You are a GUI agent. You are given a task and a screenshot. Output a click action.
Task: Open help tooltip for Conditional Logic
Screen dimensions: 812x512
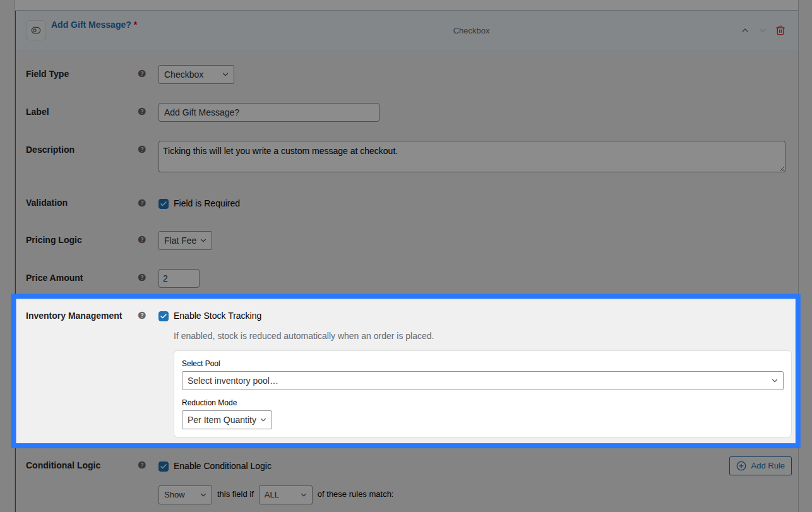pyautogui.click(x=142, y=465)
